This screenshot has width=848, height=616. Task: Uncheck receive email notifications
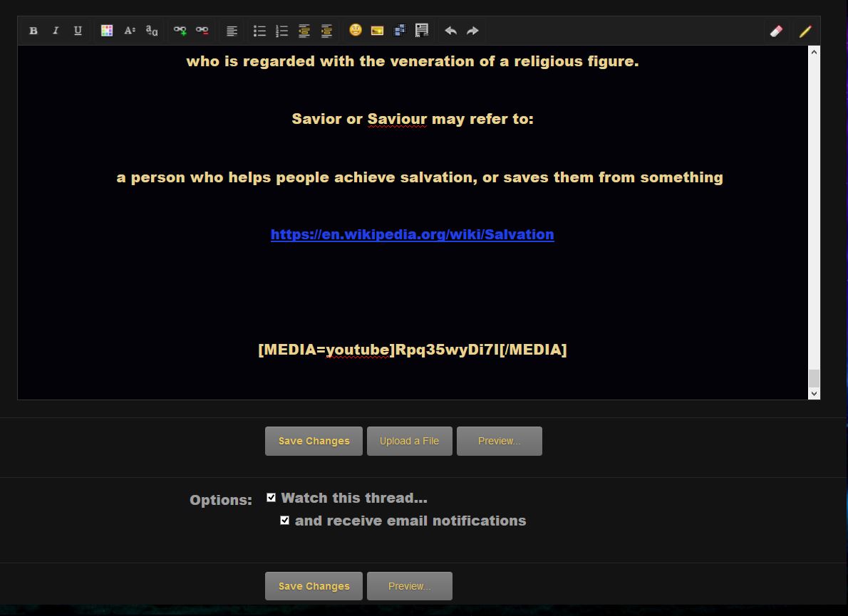coord(285,521)
